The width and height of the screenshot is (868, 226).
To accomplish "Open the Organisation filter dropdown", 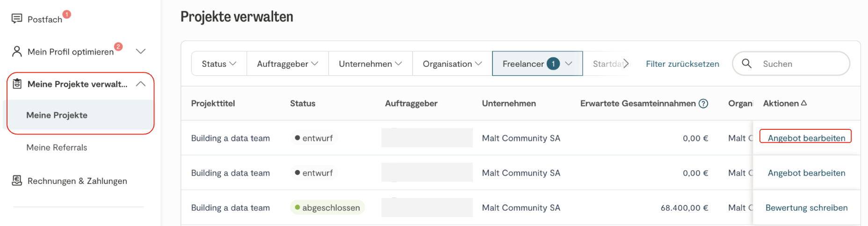I will coord(452,64).
